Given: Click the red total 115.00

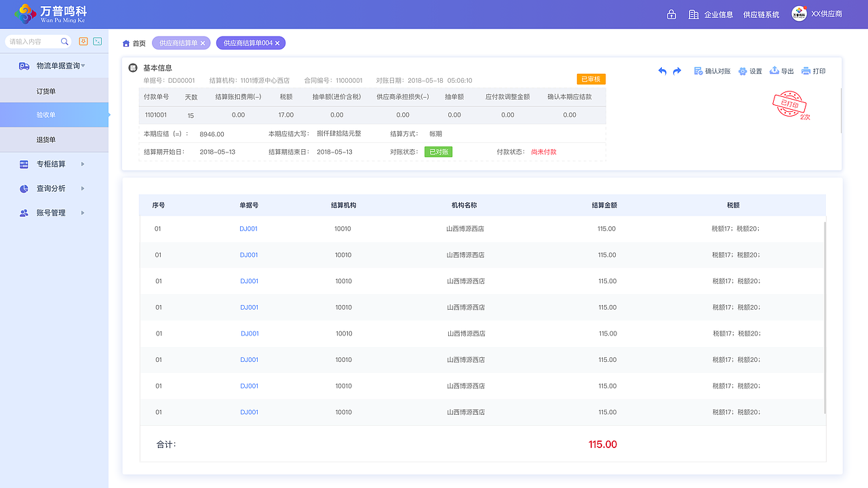Looking at the screenshot, I should pyautogui.click(x=603, y=445).
